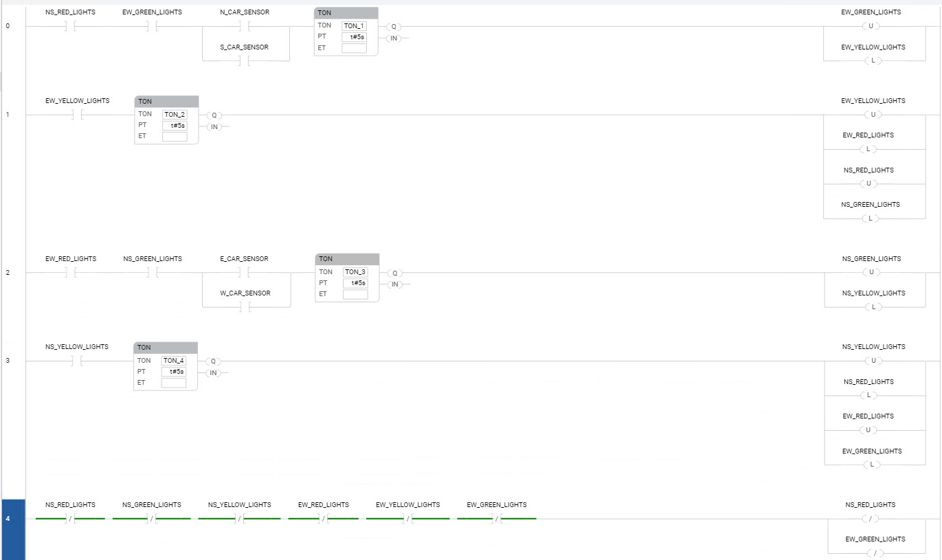Viewport: 942px width, 560px height.
Task: Click the IN pin of timer TON_1
Action: 394,38
